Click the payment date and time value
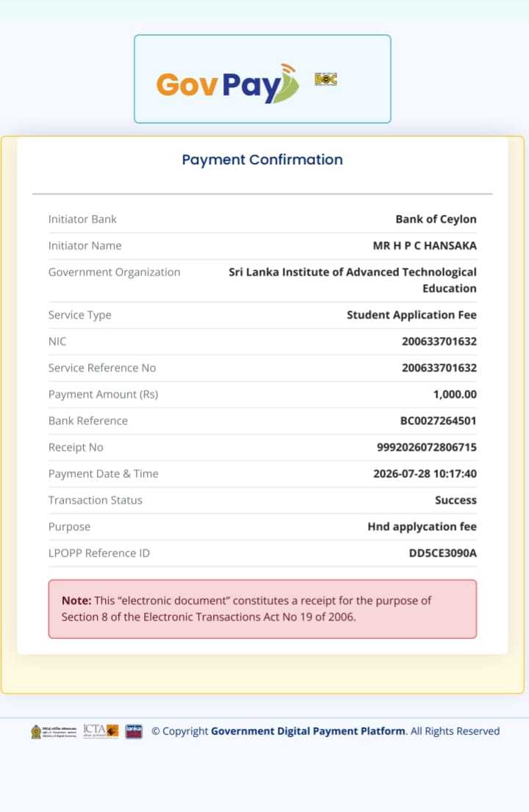Screen dimensions: 529x812 (425, 474)
